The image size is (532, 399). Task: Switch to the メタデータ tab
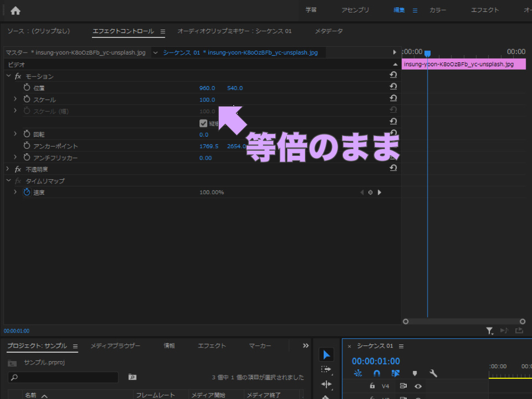click(328, 31)
